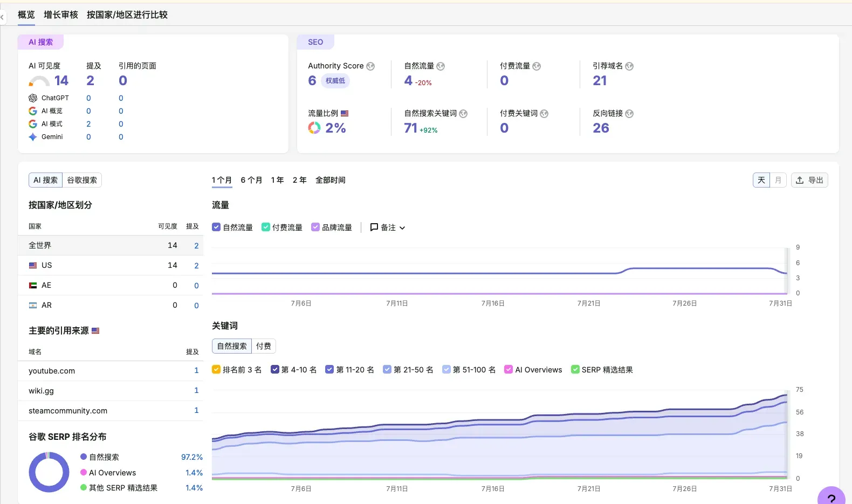Click the US flag beside 主要的引用来源
The width and height of the screenshot is (852, 504).
pos(95,331)
